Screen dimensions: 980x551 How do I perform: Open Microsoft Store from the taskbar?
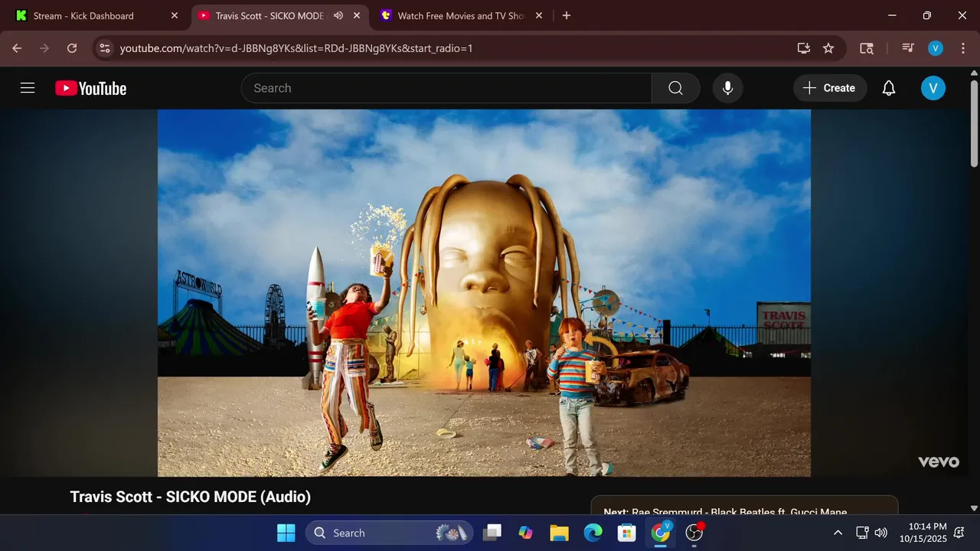tap(626, 533)
